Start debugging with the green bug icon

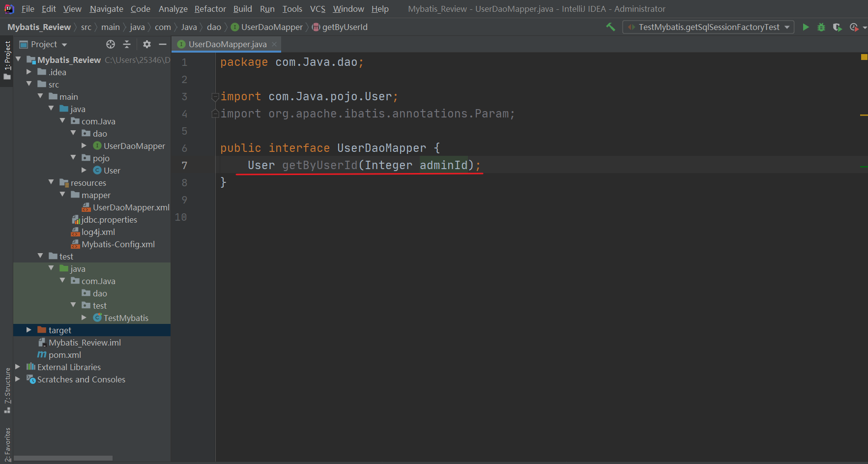coord(821,27)
